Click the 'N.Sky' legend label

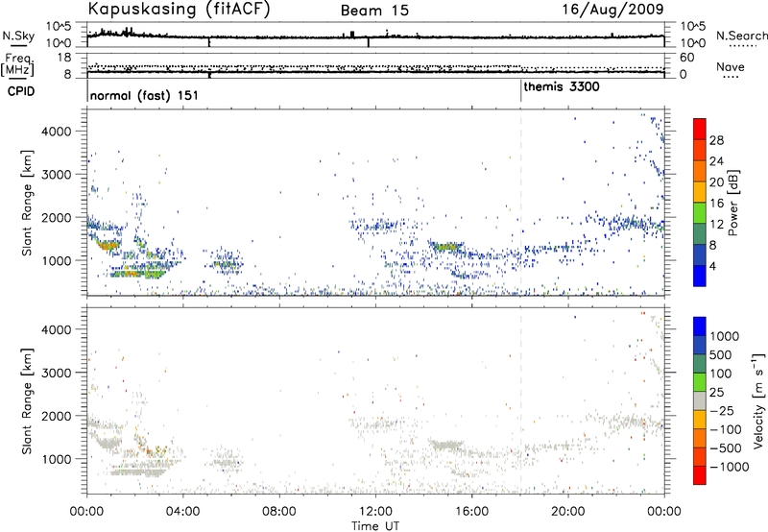[18, 36]
